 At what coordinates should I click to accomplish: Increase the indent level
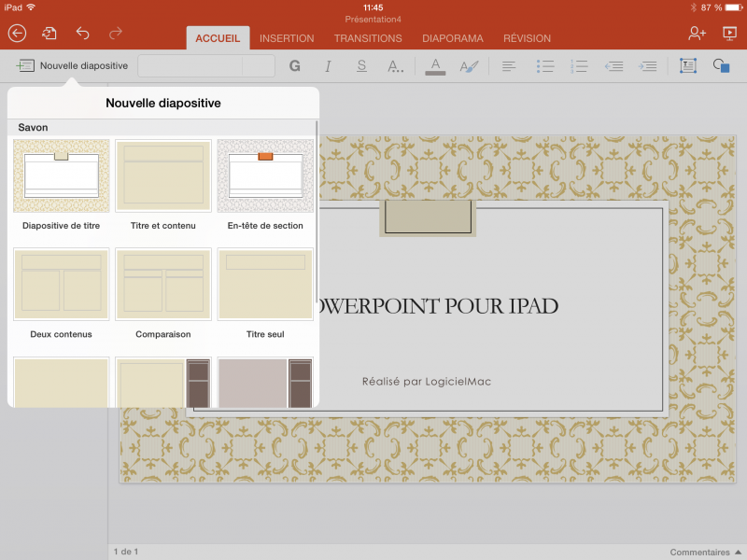tap(647, 66)
